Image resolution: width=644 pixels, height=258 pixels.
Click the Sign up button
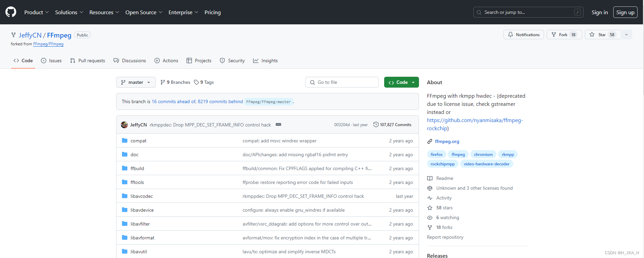point(625,12)
